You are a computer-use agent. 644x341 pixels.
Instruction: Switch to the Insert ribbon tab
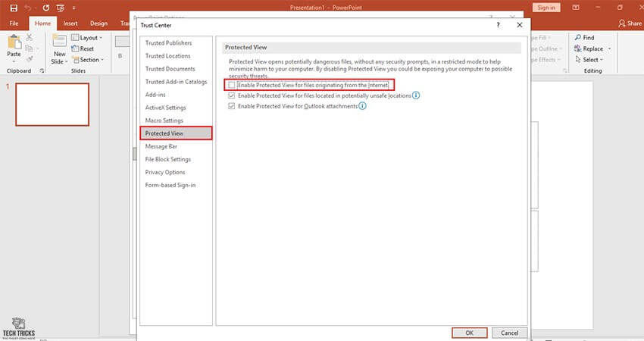(x=70, y=23)
